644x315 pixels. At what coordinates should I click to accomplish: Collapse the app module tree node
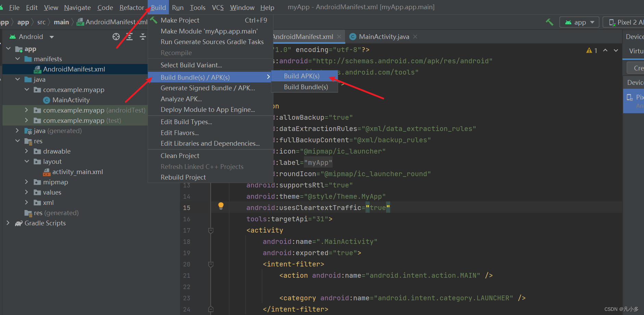(9, 49)
